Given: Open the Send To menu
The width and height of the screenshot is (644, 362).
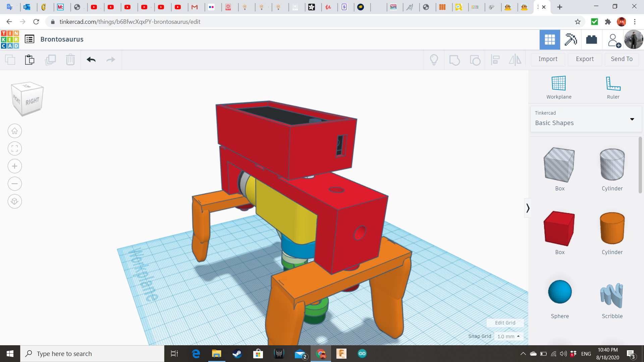Looking at the screenshot, I should (622, 59).
